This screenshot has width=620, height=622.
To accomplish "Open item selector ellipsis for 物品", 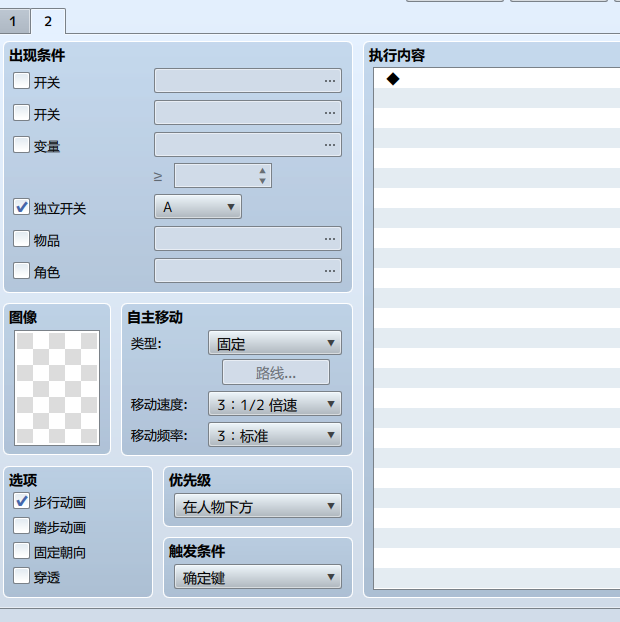I will (x=330, y=239).
